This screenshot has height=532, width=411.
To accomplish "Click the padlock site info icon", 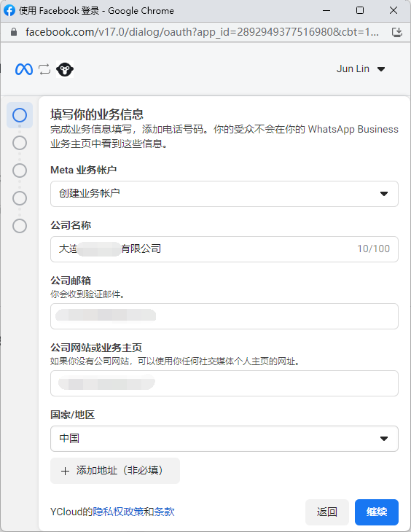I will [14, 32].
